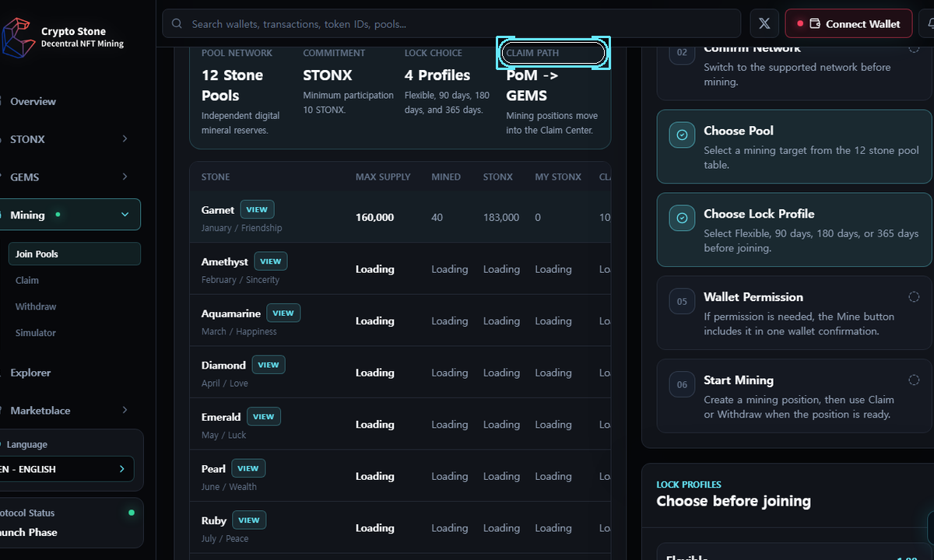Select the Choose Pool step card title
This screenshot has width=934, height=560.
[739, 131]
